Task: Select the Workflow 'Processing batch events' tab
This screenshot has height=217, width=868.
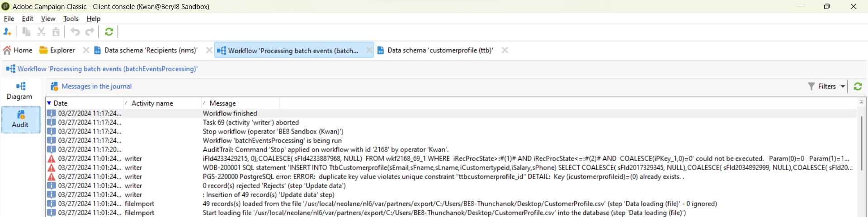Action: pyautogui.click(x=288, y=51)
